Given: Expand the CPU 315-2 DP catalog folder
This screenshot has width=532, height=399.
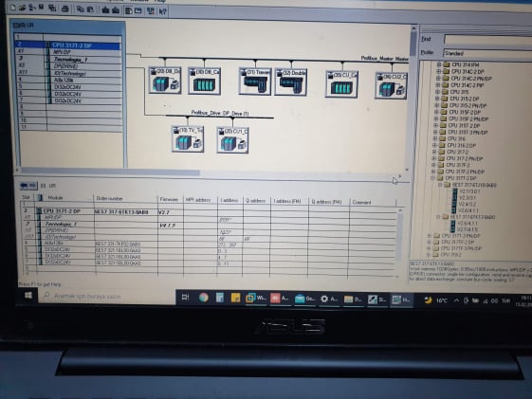Looking at the screenshot, I should click(x=437, y=99).
